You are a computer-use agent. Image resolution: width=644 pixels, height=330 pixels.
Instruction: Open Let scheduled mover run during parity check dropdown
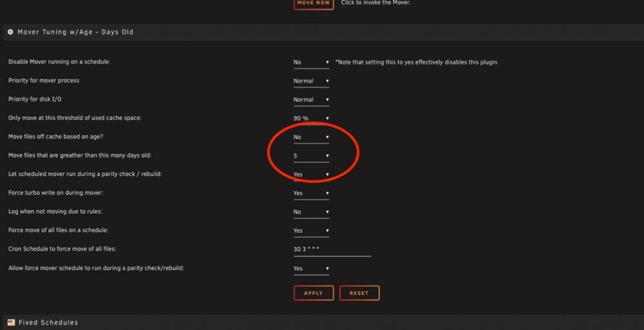point(311,175)
